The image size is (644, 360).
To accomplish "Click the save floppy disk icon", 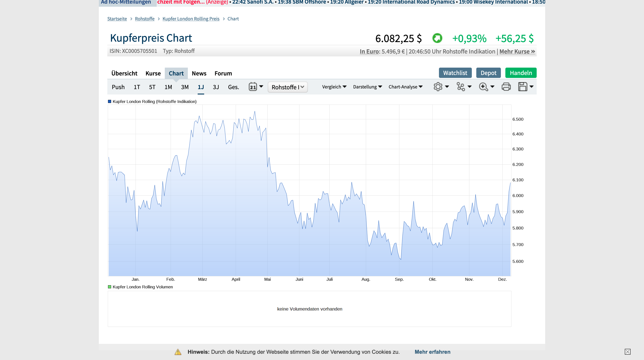I will click(x=523, y=87).
